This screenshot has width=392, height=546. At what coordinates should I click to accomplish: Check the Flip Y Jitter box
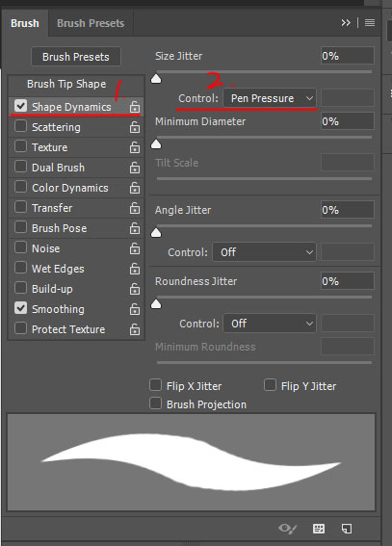270,385
